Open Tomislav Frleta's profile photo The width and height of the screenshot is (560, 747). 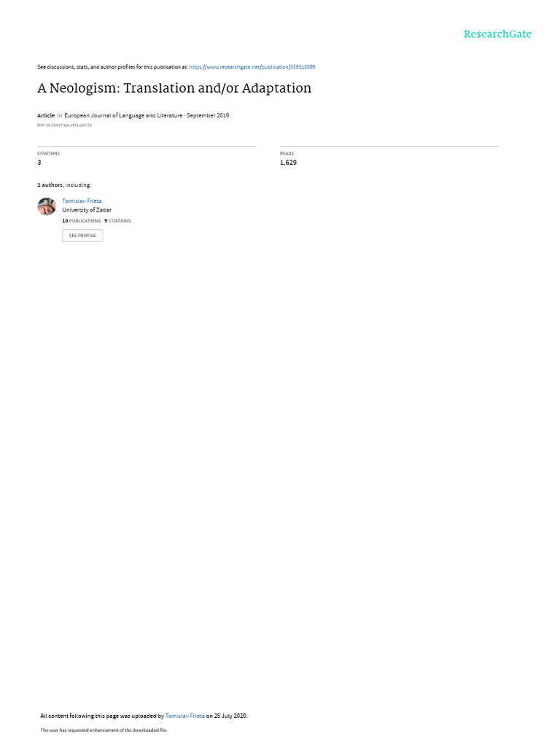pos(47,206)
